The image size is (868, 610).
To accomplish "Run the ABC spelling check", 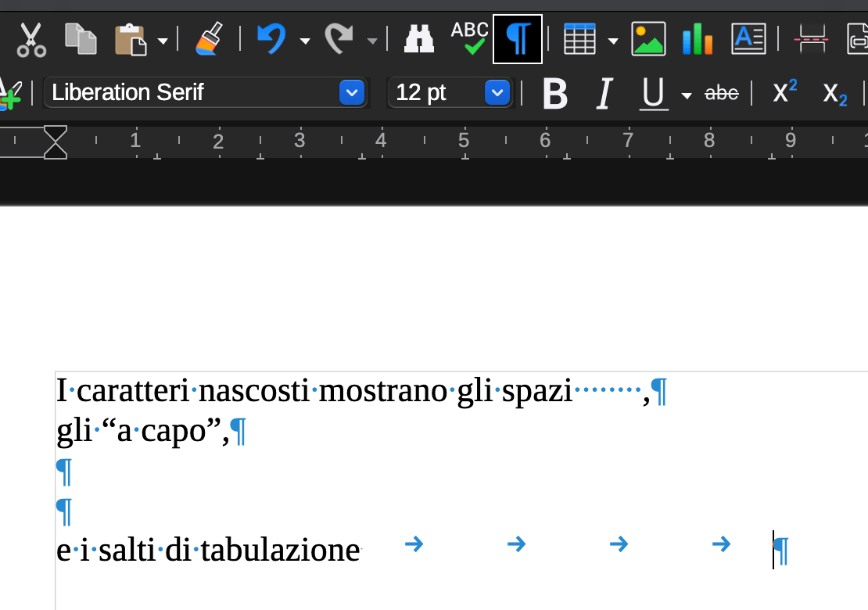I will point(469,38).
